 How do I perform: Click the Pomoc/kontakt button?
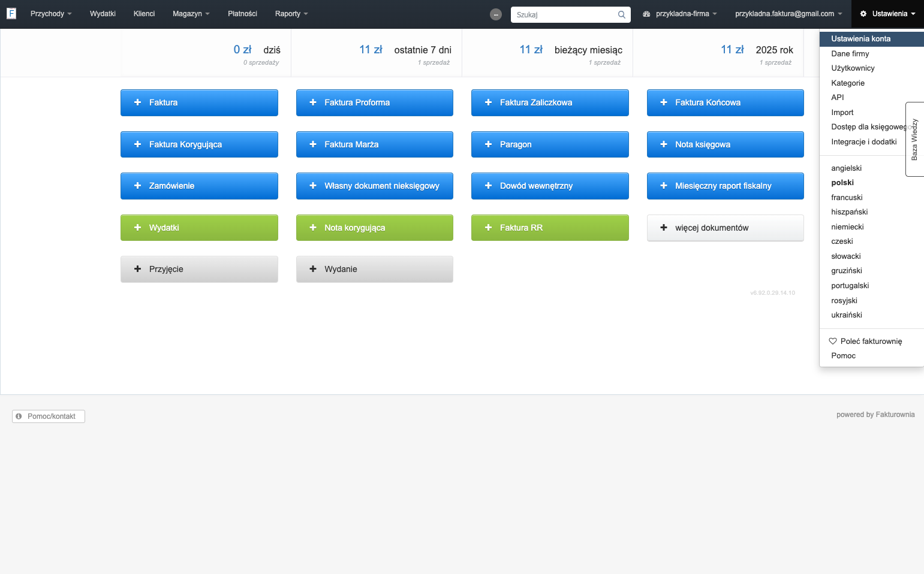(49, 416)
